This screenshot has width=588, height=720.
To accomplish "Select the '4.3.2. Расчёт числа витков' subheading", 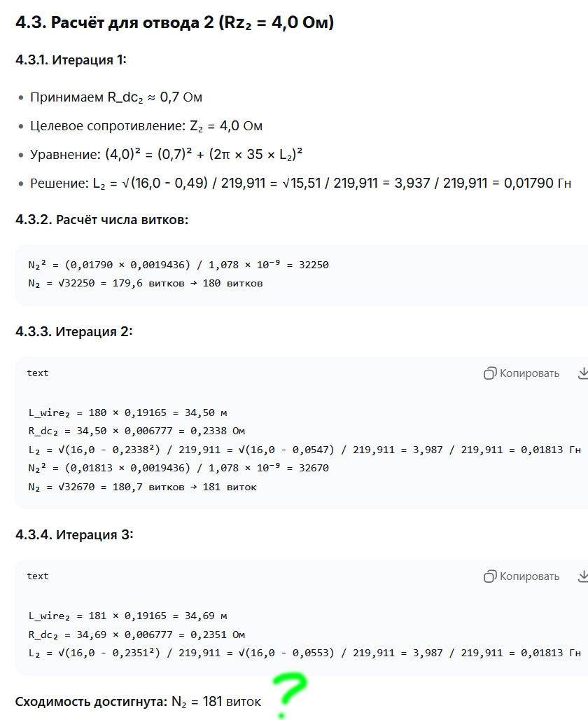I will pyautogui.click(x=101, y=220).
